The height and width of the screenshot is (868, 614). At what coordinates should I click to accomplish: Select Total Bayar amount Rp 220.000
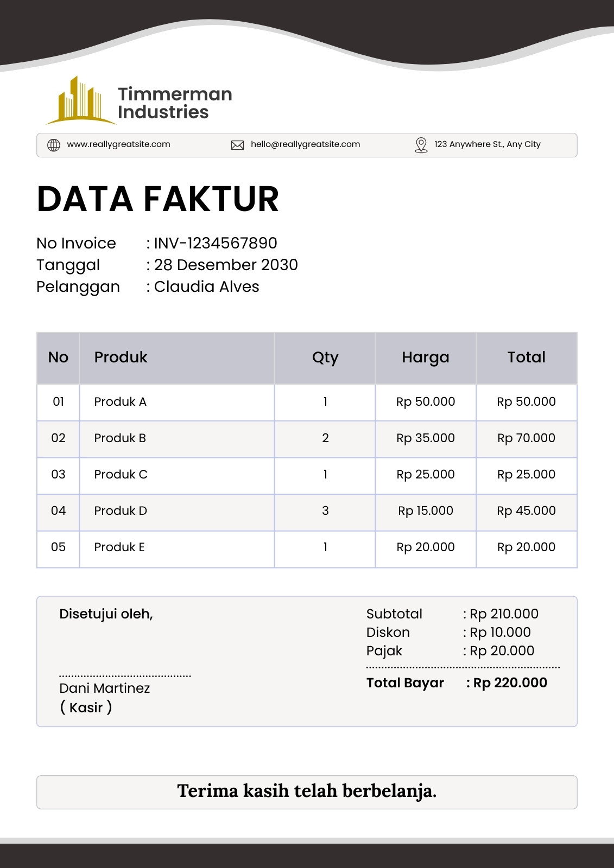[510, 682]
